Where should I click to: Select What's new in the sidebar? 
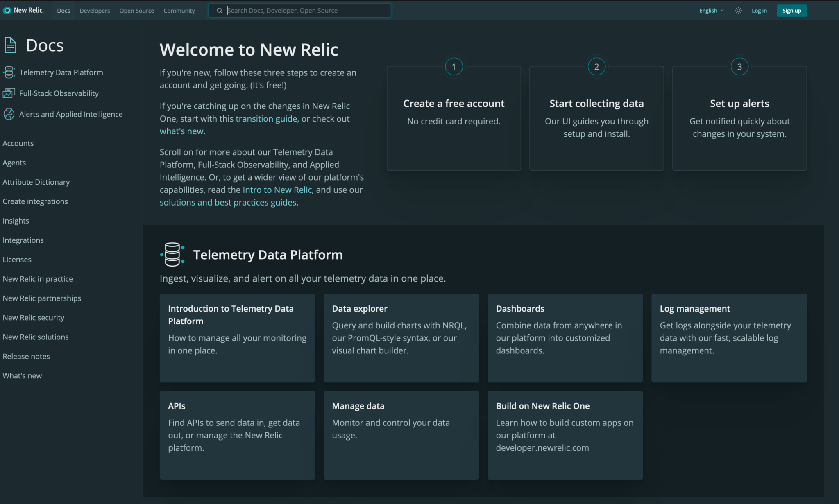(x=22, y=375)
